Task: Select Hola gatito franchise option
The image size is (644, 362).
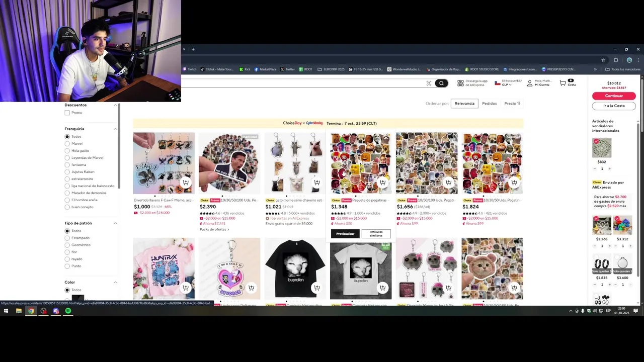Action: tap(67, 151)
